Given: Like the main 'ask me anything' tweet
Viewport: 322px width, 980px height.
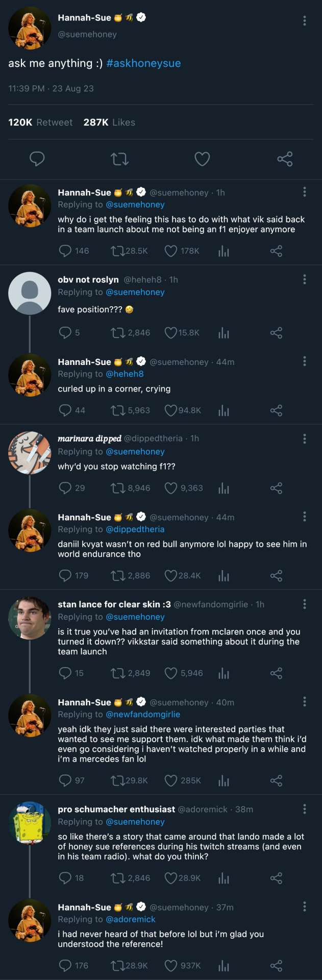Looking at the screenshot, I should coord(202,159).
